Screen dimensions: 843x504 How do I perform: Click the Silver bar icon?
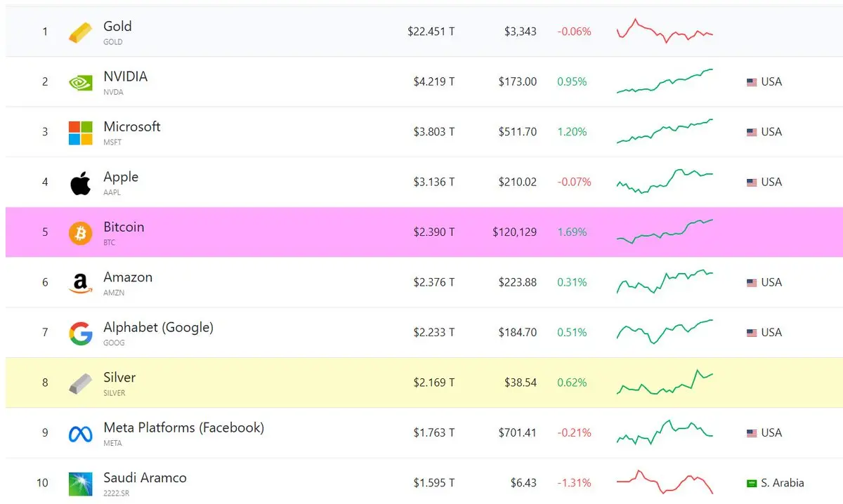click(80, 383)
